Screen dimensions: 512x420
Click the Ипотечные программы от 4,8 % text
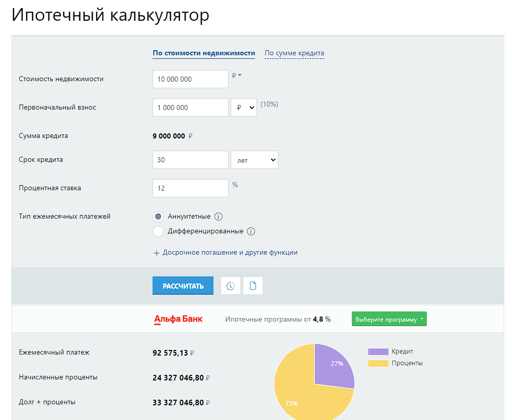(278, 320)
